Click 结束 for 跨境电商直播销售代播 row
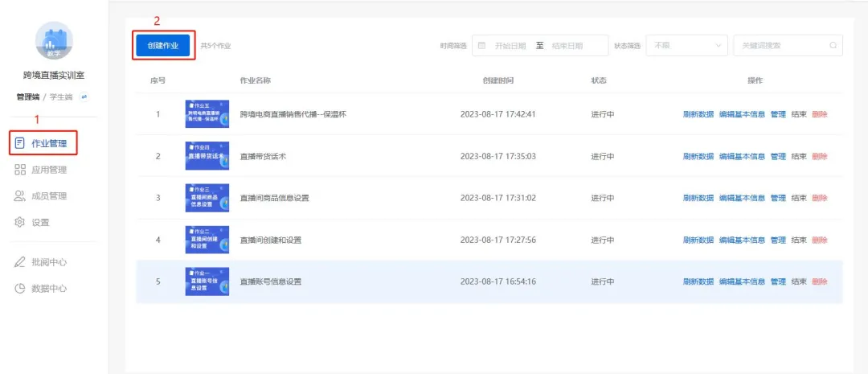 799,114
